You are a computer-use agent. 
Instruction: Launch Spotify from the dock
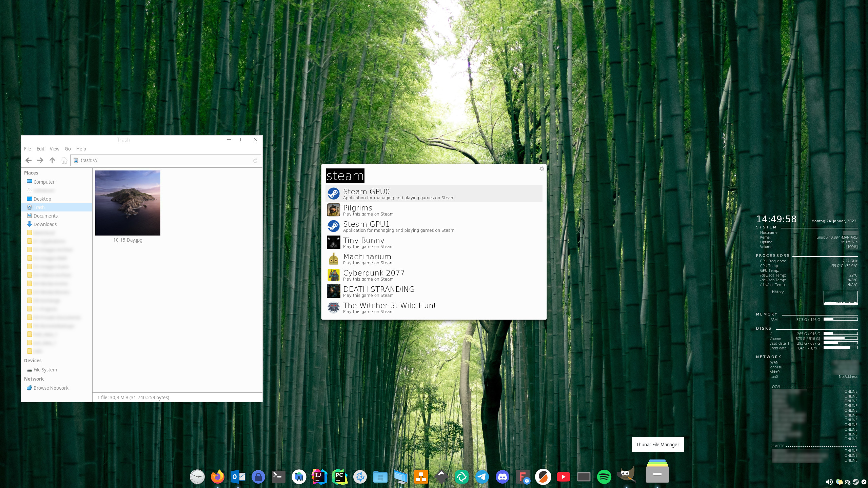point(604,477)
